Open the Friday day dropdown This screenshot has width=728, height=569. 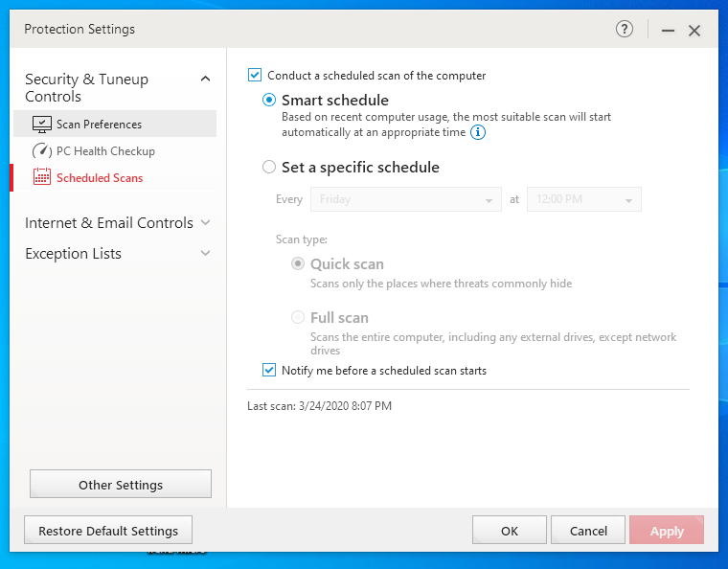(404, 199)
